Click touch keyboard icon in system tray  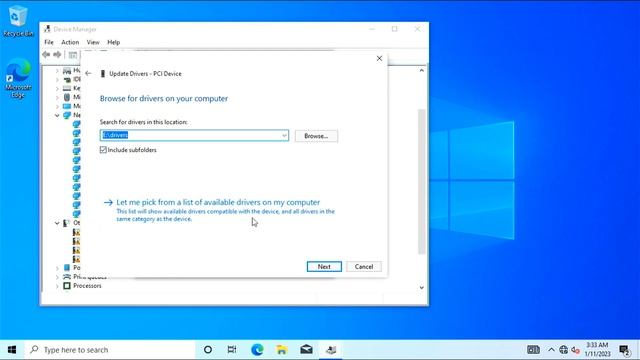coord(533,350)
